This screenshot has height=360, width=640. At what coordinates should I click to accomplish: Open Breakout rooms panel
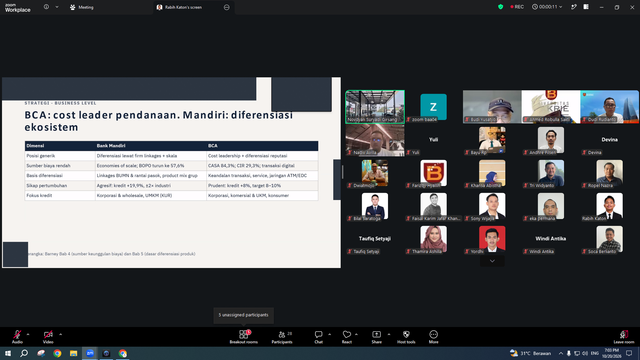click(244, 337)
